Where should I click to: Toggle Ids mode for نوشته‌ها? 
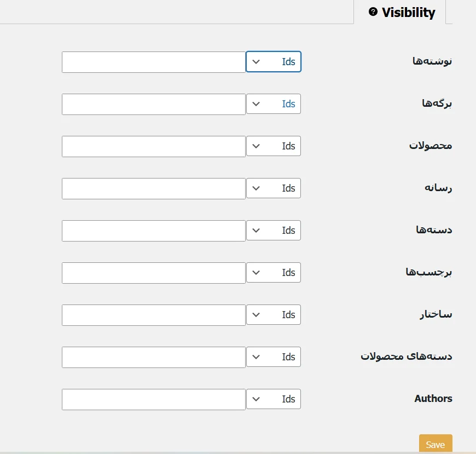point(288,62)
